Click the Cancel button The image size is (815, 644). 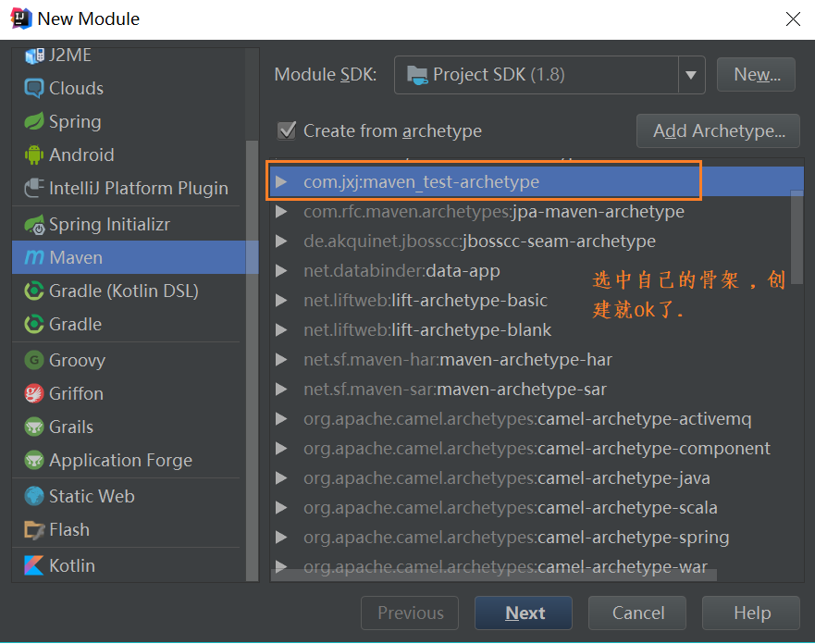(x=637, y=613)
